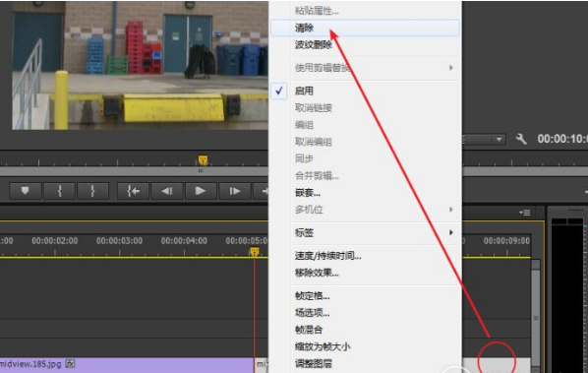
Task: Click 00:00:03:00 on the timeline ruler
Action: 119,240
